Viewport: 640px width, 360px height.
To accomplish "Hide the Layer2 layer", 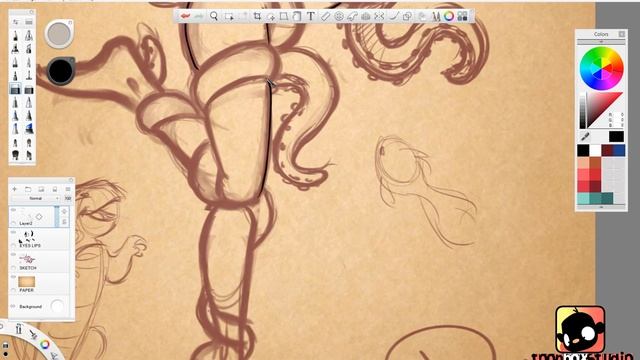I will (x=13, y=210).
